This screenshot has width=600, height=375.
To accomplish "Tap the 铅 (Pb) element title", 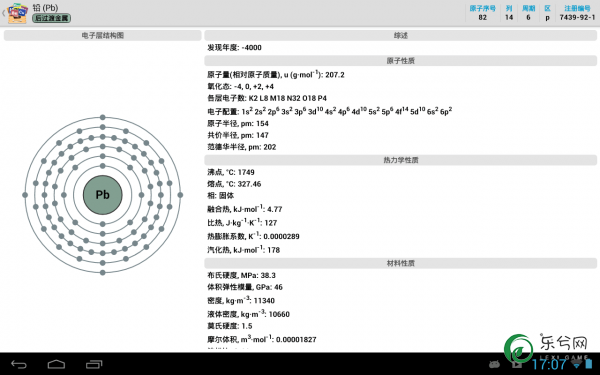I will 45,7.
